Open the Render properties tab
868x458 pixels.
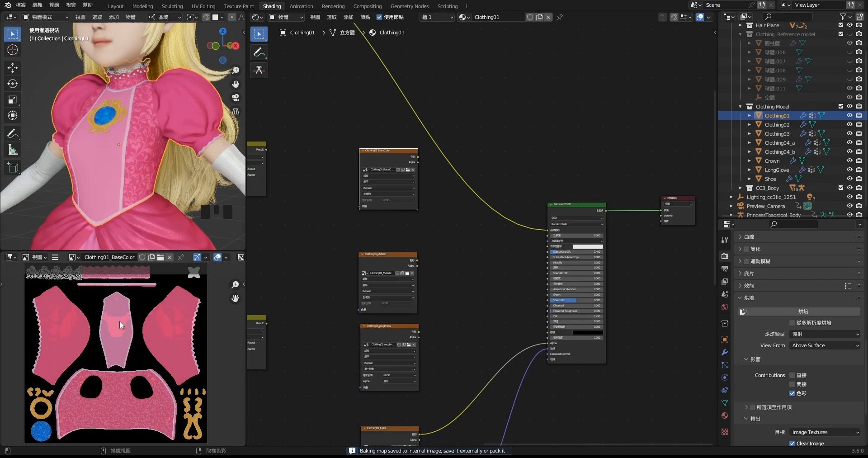725,256
